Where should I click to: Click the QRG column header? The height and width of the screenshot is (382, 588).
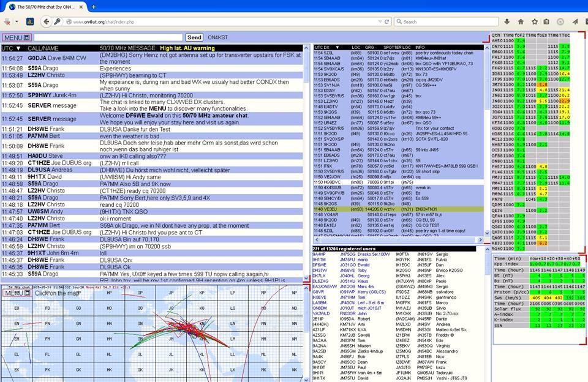[369, 48]
